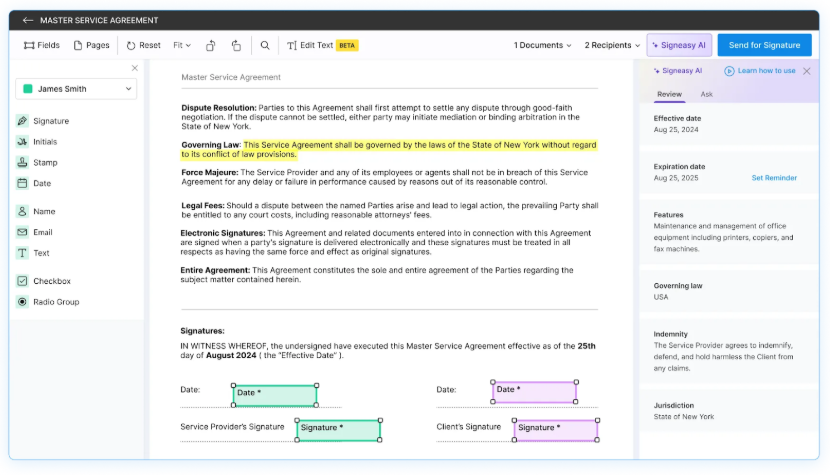Click the Send for Signature button
Screen dimensions: 830x475
pyautogui.click(x=764, y=45)
